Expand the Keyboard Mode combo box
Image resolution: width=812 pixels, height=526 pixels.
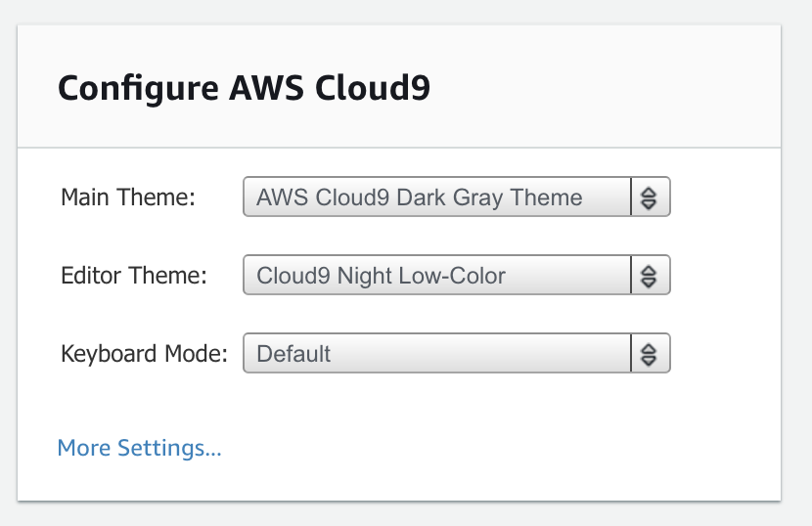(x=457, y=353)
